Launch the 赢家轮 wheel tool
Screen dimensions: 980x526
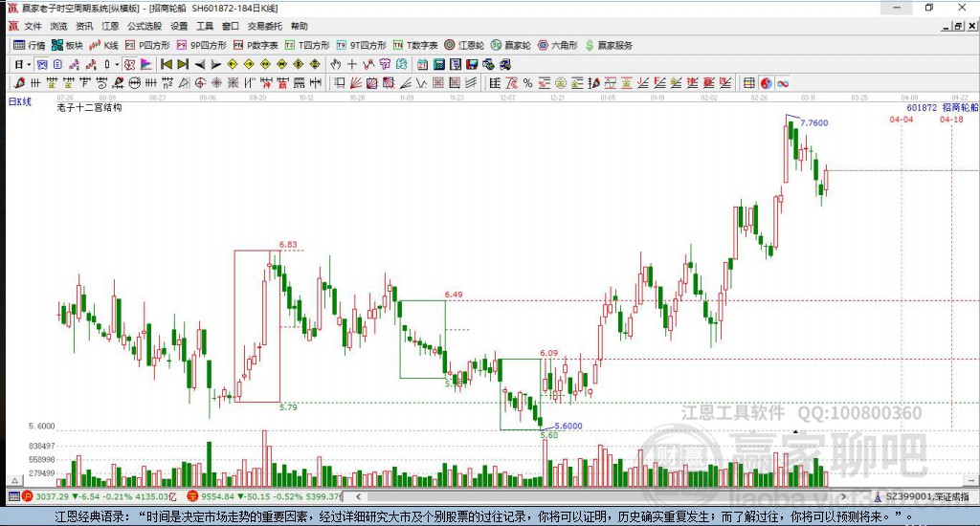511,45
